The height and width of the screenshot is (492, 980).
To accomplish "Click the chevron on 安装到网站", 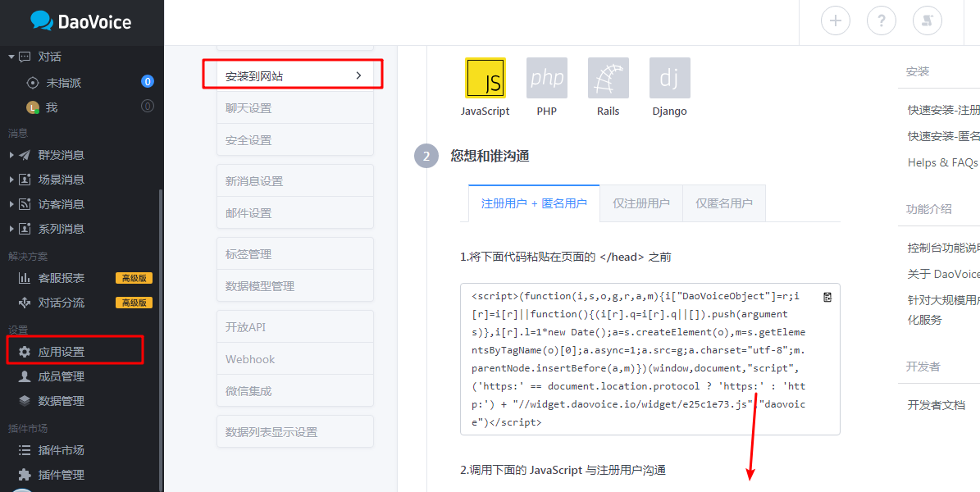I will 358,75.
